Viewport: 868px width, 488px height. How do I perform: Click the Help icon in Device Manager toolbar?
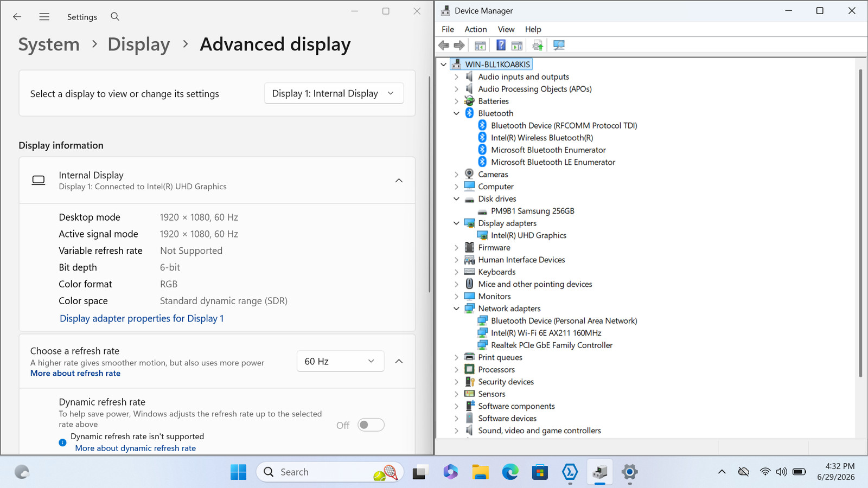point(501,46)
